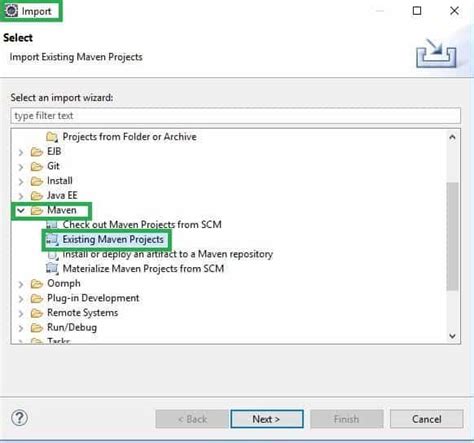Image resolution: width=474 pixels, height=443 pixels.
Task: Select Projects from Folder or Archive
Action: (x=129, y=137)
